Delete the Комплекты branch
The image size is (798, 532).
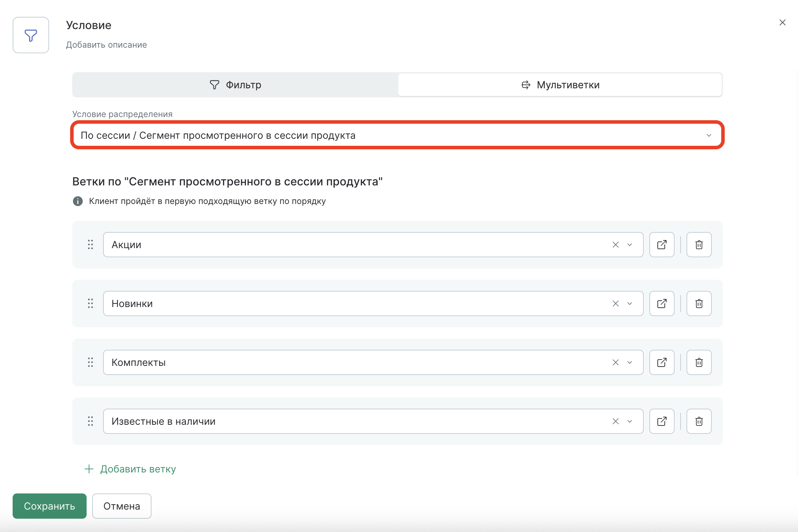(x=699, y=362)
